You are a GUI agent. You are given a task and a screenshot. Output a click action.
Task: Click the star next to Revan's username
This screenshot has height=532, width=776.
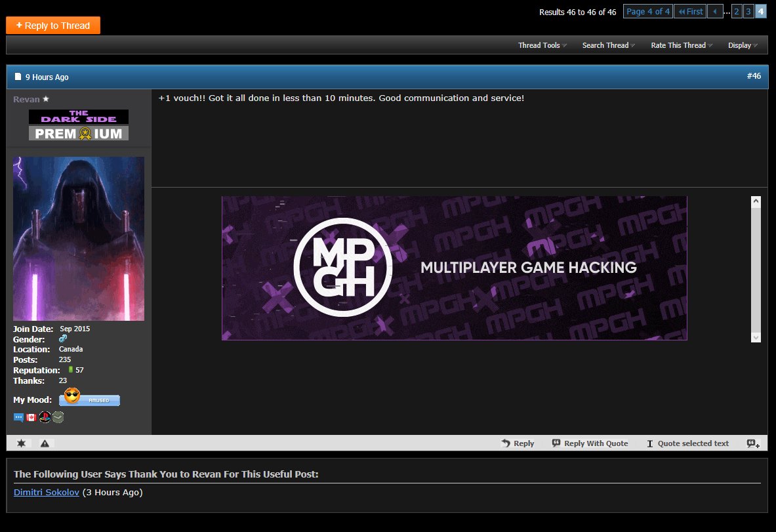click(x=46, y=99)
